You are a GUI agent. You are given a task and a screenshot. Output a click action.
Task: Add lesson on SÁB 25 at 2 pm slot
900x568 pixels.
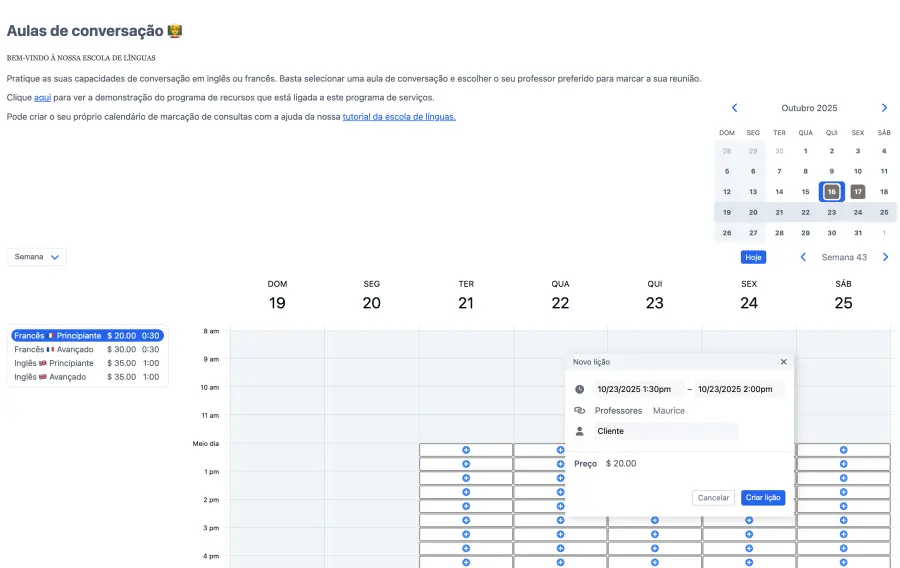tap(843, 506)
